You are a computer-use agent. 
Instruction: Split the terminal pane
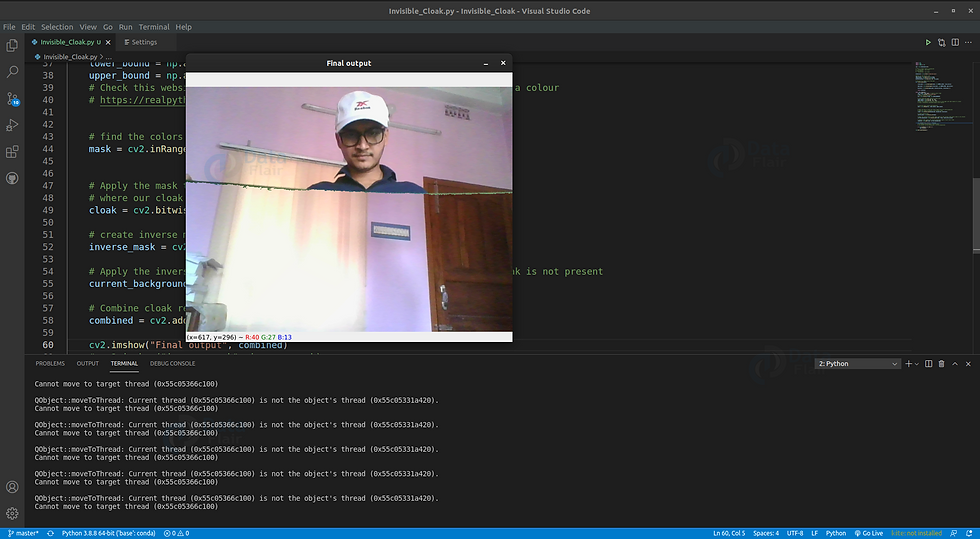point(929,363)
